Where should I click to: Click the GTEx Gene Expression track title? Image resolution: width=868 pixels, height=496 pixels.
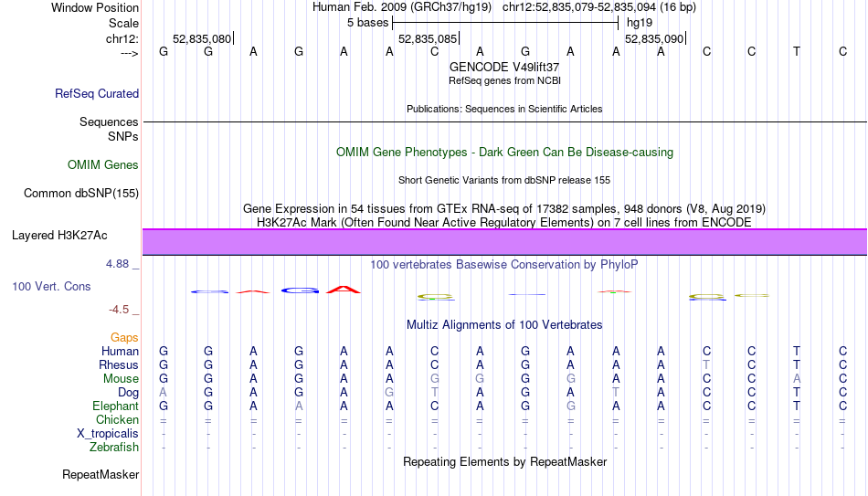504,208
